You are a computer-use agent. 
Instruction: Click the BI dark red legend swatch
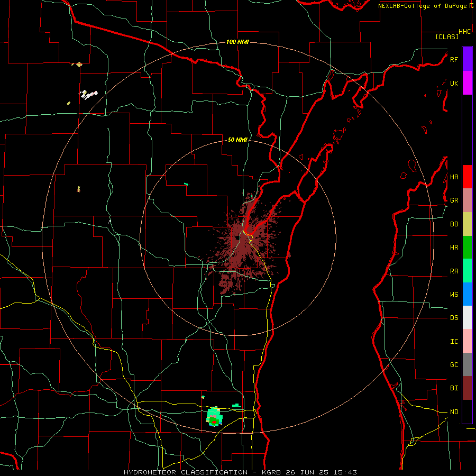pos(467,388)
